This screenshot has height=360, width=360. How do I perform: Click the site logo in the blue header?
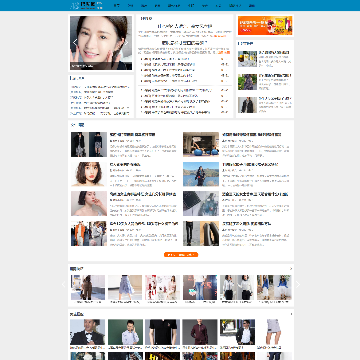pyautogui.click(x=86, y=5)
